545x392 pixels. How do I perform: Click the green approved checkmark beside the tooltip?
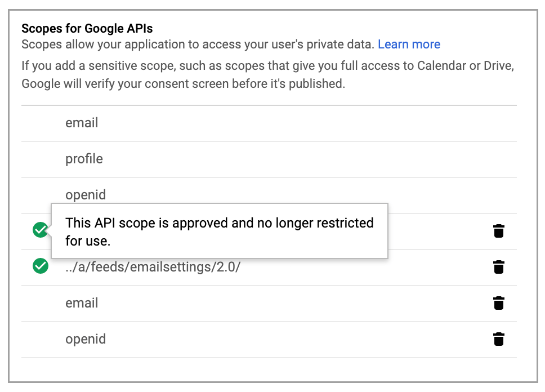[x=40, y=230]
